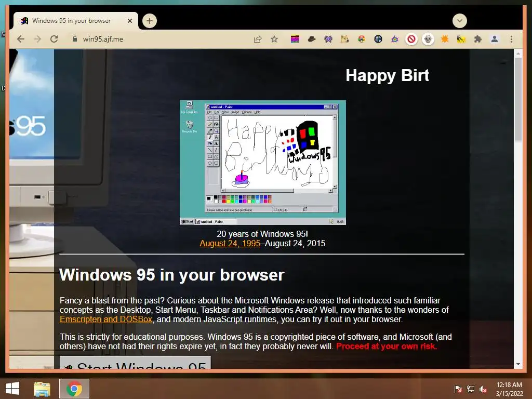Click the muted volume tray icon
Screen dimensions: 532x399
pyautogui.click(x=483, y=389)
